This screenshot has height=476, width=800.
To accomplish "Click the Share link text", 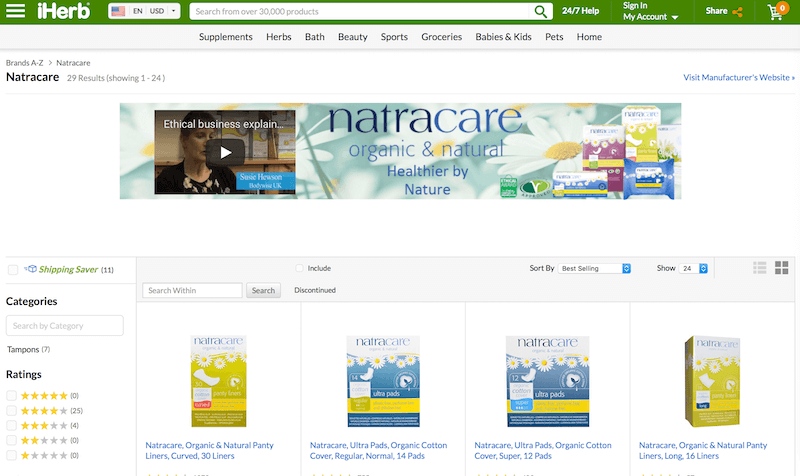I will tap(716, 11).
